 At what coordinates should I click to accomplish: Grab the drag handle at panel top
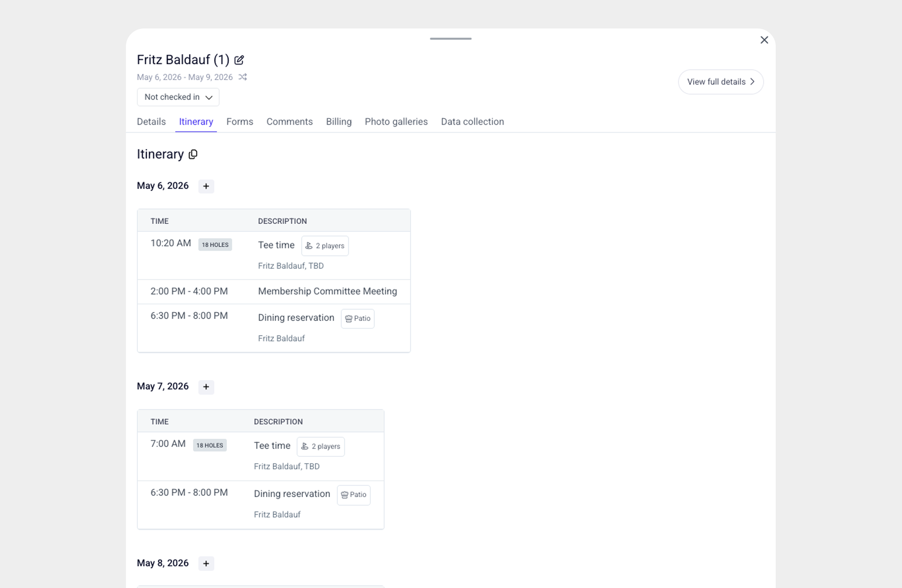[x=450, y=39]
